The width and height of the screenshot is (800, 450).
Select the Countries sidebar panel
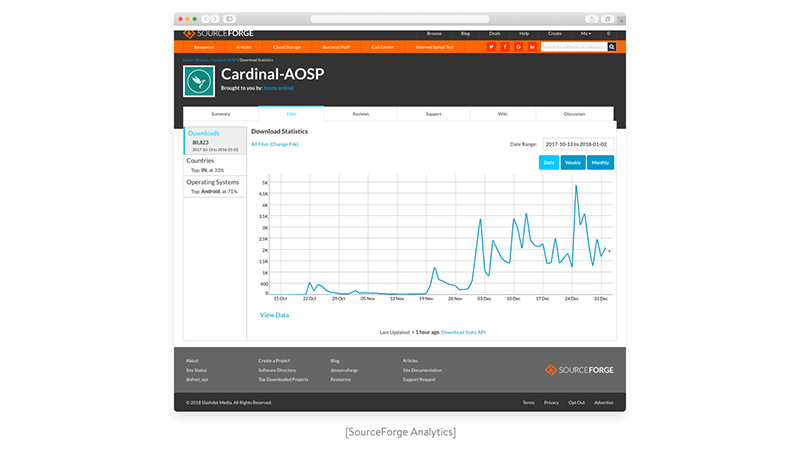[215, 165]
